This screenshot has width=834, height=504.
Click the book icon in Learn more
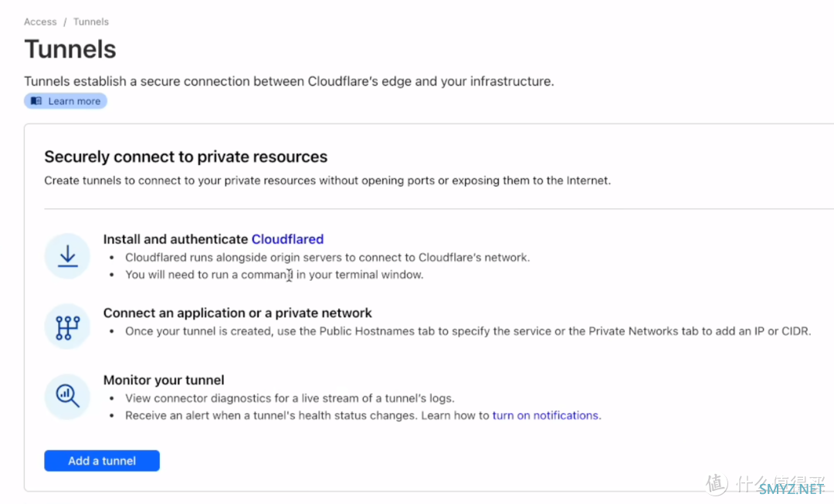click(x=36, y=101)
